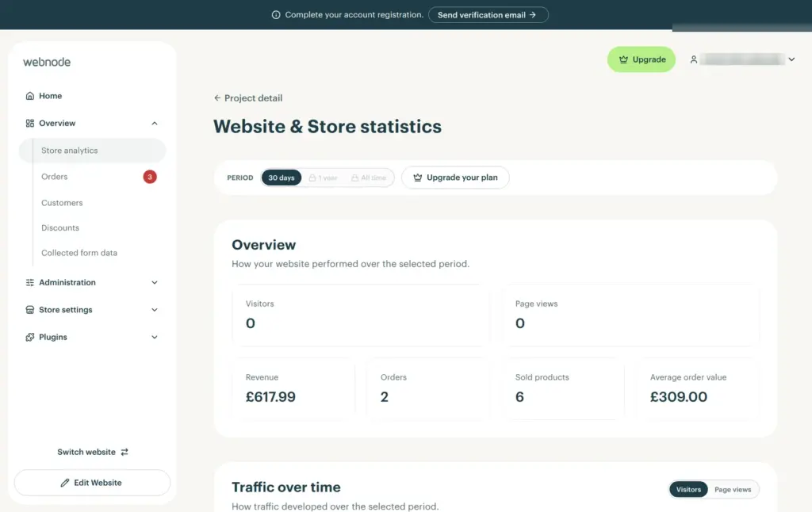This screenshot has width=812, height=512.
Task: Click the Website & Store statistics heading
Action: tap(327, 127)
